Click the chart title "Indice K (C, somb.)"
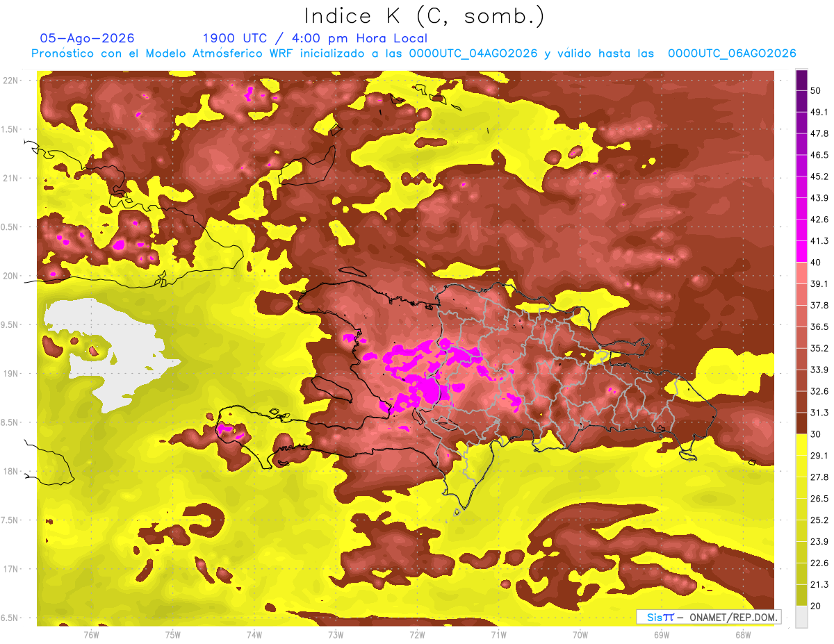 click(424, 16)
